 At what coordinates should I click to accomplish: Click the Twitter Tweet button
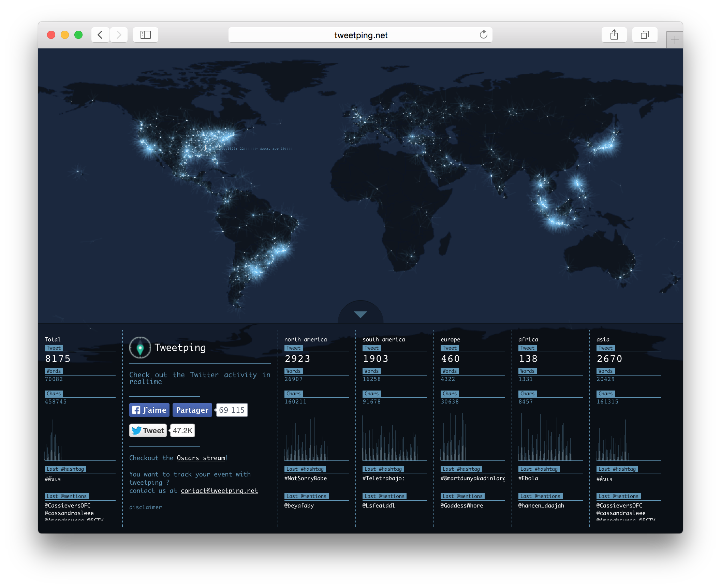(x=148, y=430)
